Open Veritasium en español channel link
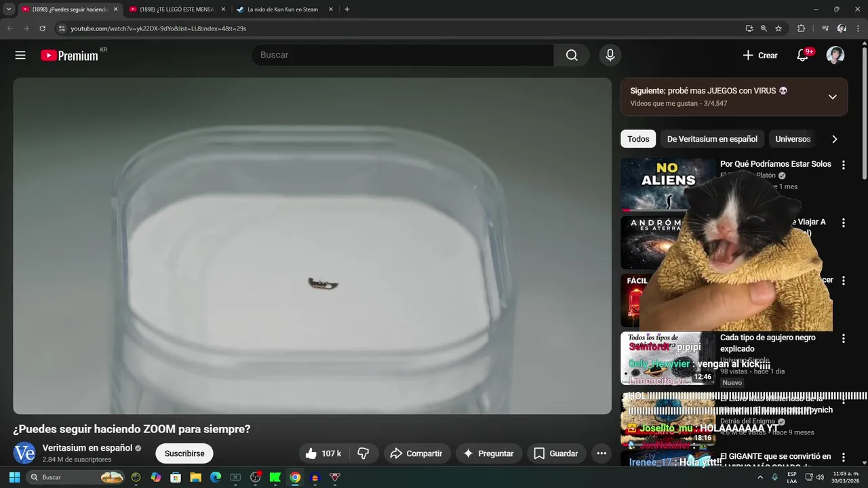The image size is (868, 488). [x=87, y=448]
